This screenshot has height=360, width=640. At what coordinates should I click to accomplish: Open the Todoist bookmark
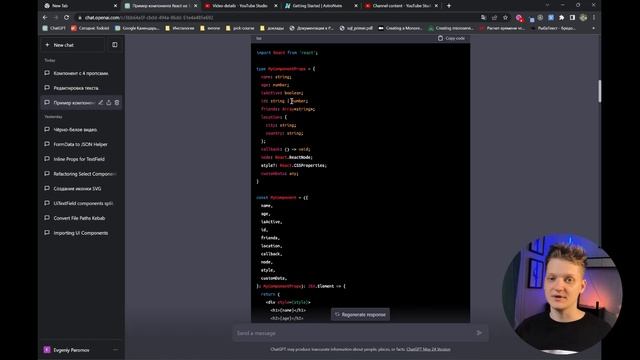(90, 28)
